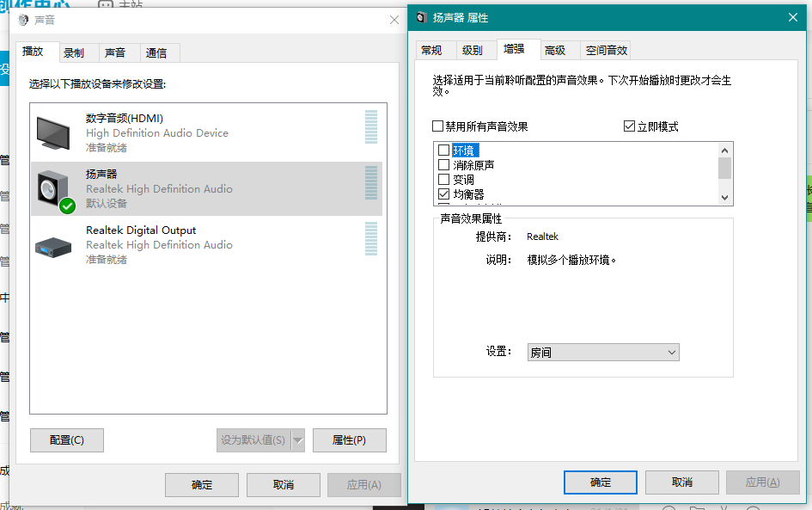Expand the arrow next to 设为默认值(S)
The height and width of the screenshot is (510, 812).
pyautogui.click(x=298, y=440)
